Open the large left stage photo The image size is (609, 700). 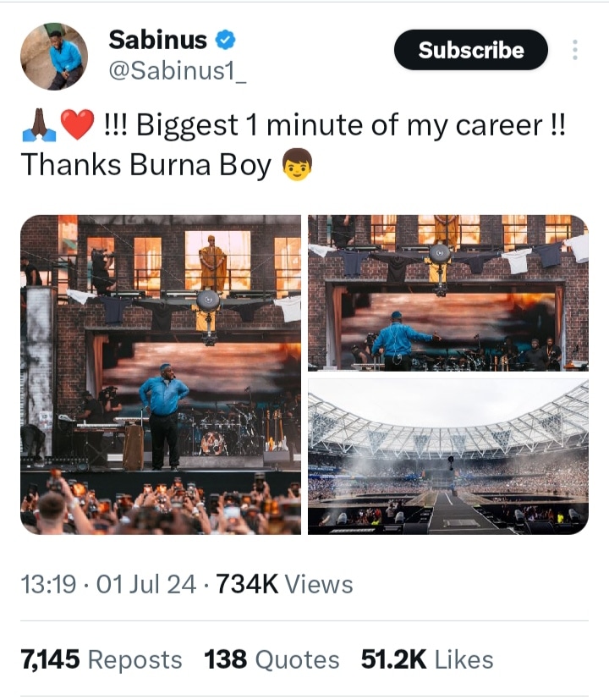click(x=161, y=375)
